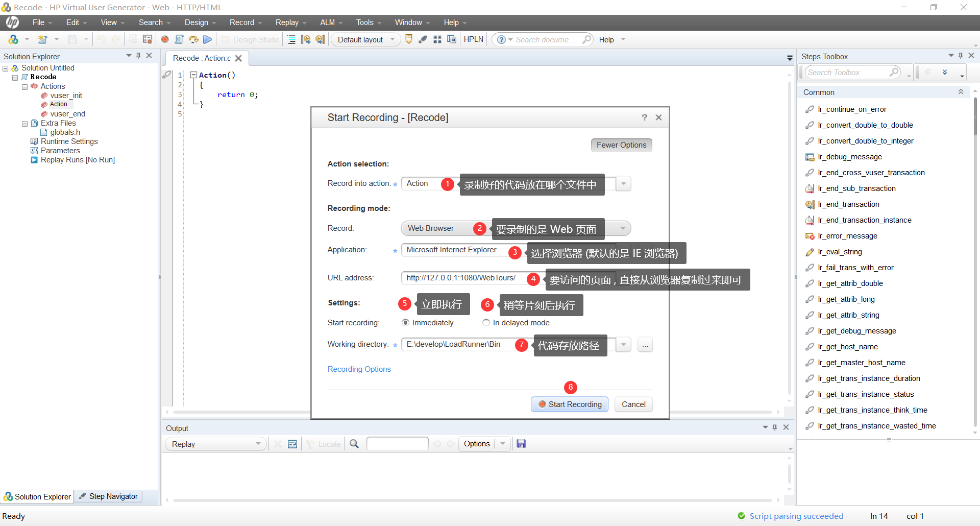Open the Options dropdown arrow in Output
The image size is (980, 526).
click(x=503, y=444)
